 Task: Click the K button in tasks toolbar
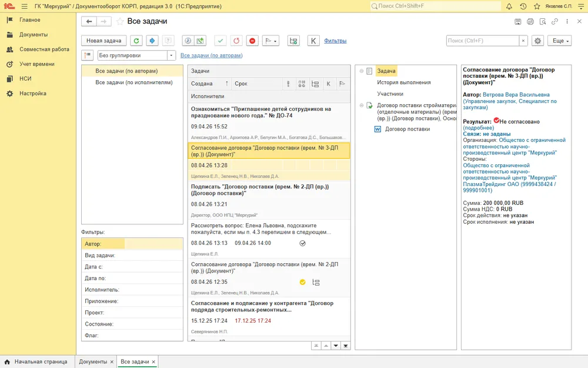[313, 41]
